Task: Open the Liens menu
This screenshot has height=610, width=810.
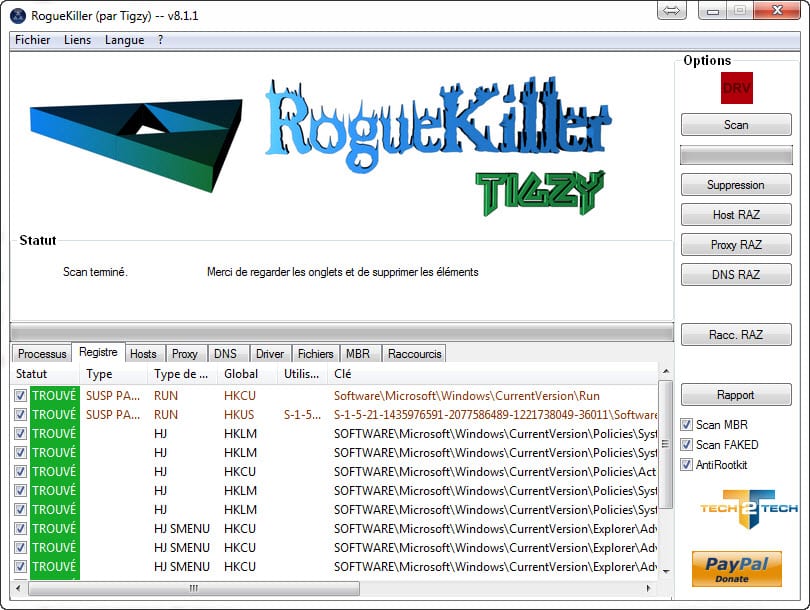Action: (77, 40)
